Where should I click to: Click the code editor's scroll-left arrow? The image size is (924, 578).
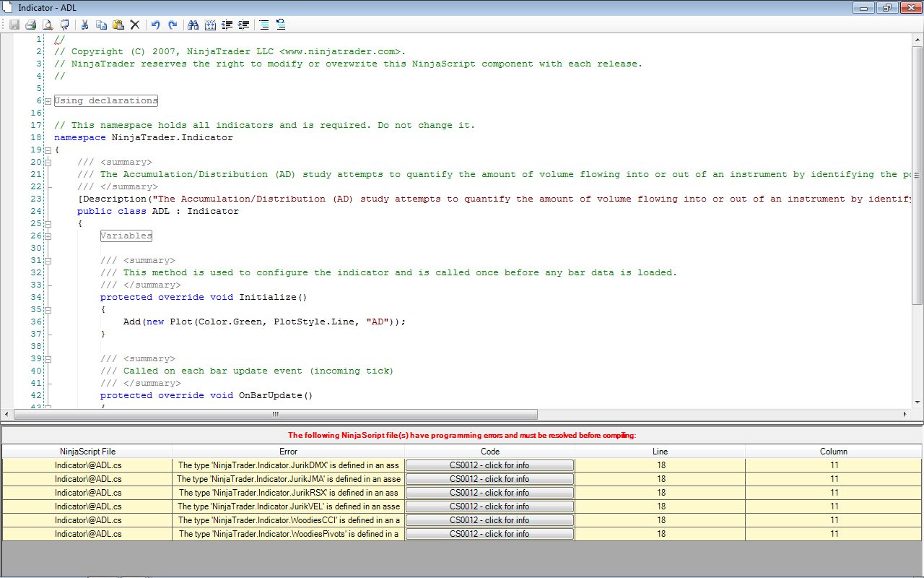coord(7,415)
